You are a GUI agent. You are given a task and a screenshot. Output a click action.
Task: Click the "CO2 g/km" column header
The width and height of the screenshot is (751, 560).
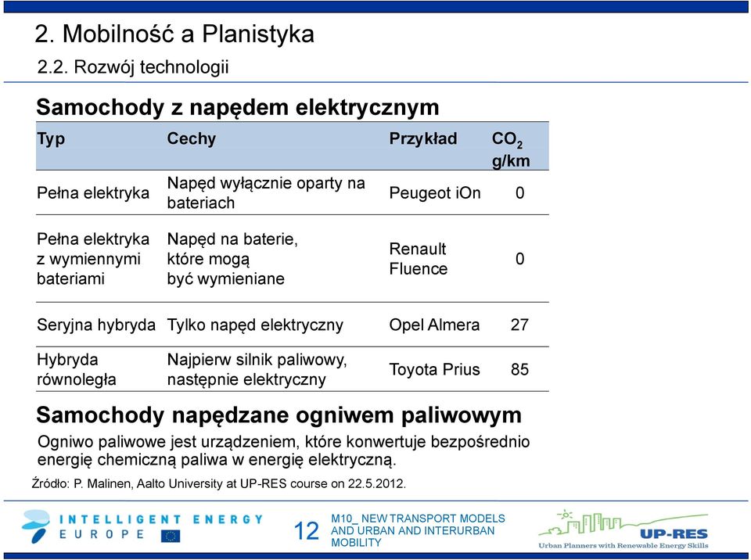(511, 149)
